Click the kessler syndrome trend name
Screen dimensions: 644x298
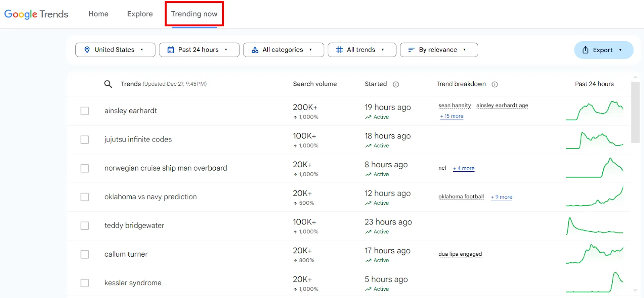click(133, 283)
